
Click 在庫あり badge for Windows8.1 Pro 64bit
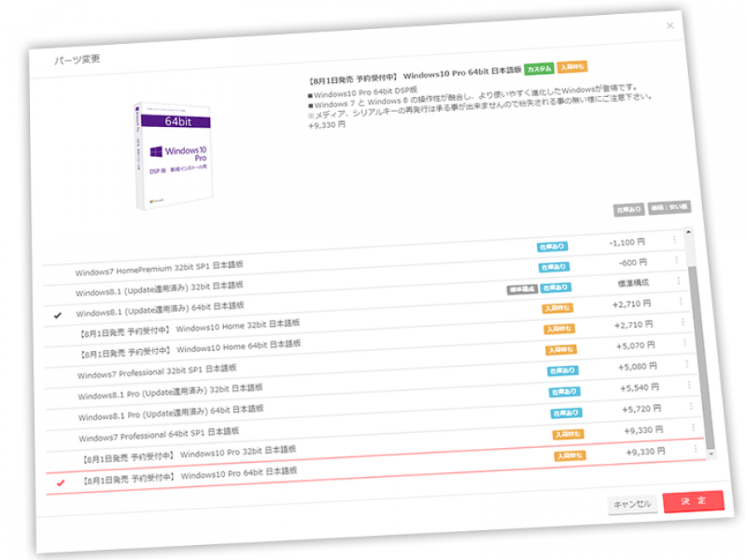point(564,392)
